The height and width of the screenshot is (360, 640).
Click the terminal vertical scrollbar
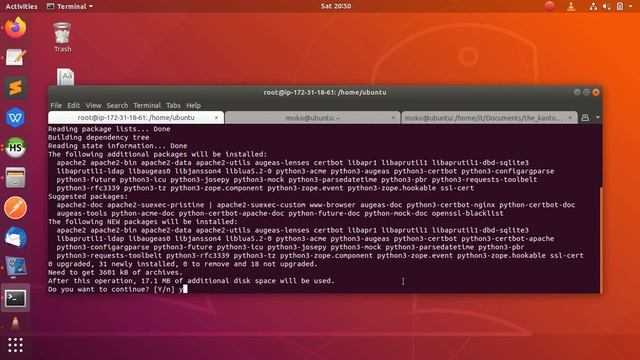pyautogui.click(x=601, y=239)
